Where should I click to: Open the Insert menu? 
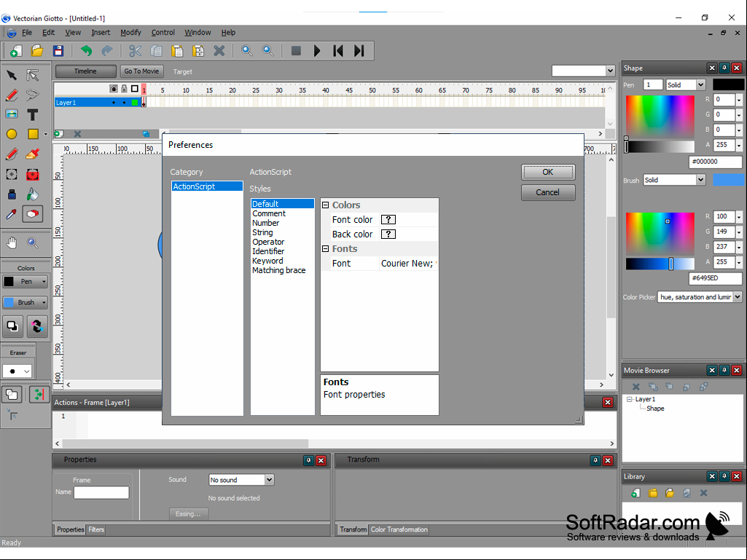click(x=101, y=32)
